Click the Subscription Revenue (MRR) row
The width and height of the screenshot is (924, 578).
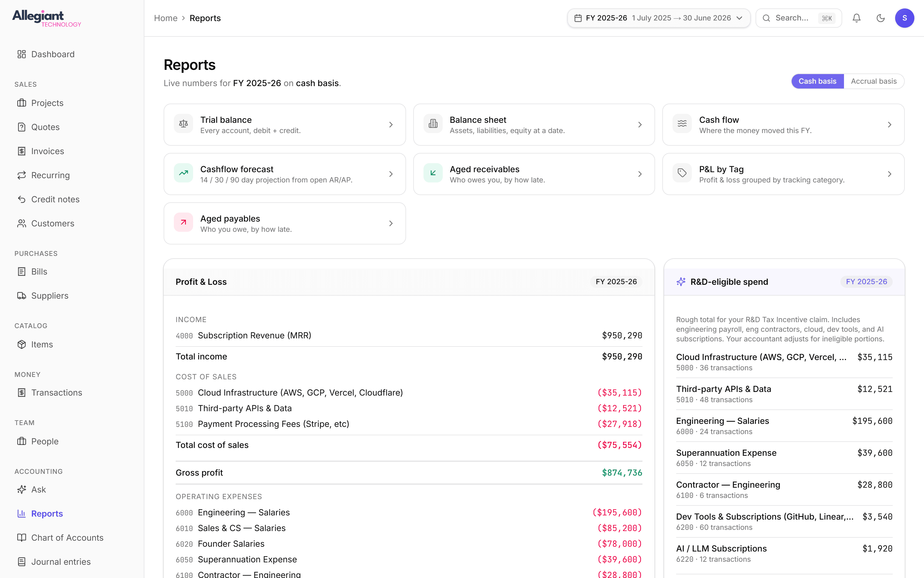409,335
